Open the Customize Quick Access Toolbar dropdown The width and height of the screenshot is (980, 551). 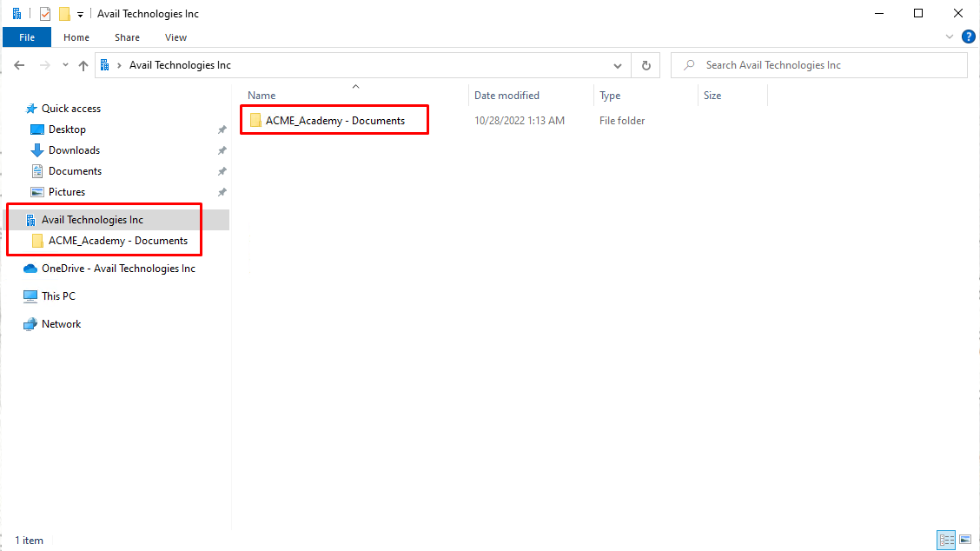coord(80,14)
